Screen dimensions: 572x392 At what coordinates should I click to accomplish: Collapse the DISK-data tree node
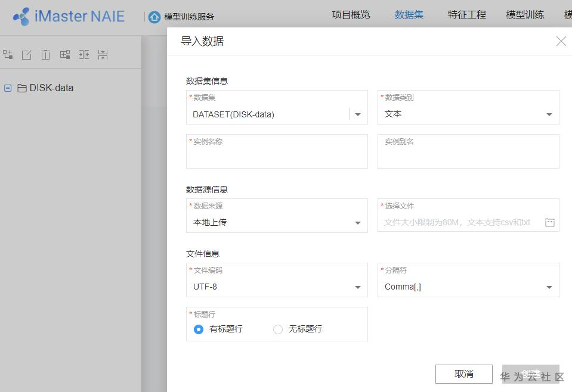tap(8, 88)
